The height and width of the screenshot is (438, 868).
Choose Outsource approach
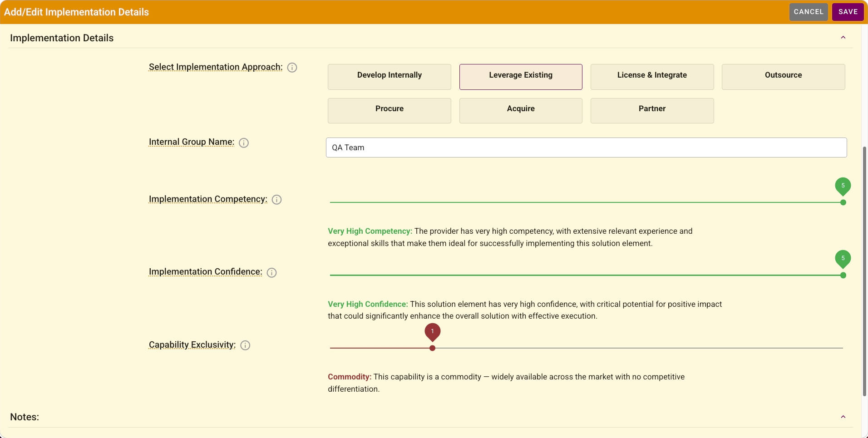click(x=783, y=77)
